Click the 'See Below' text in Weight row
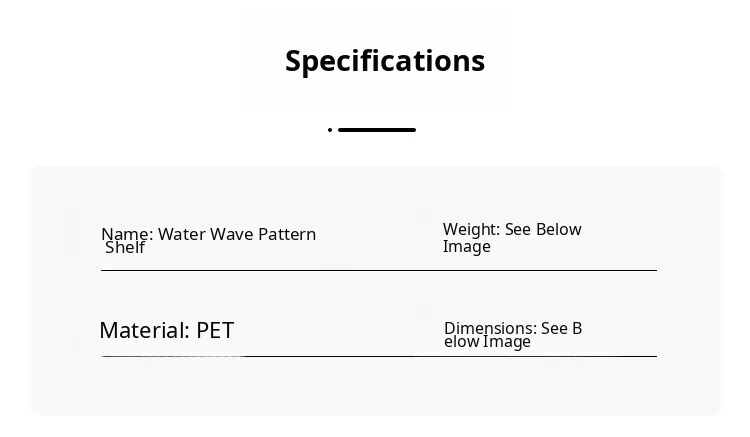Image resolution: width=750 pixels, height=437 pixels. [543, 230]
